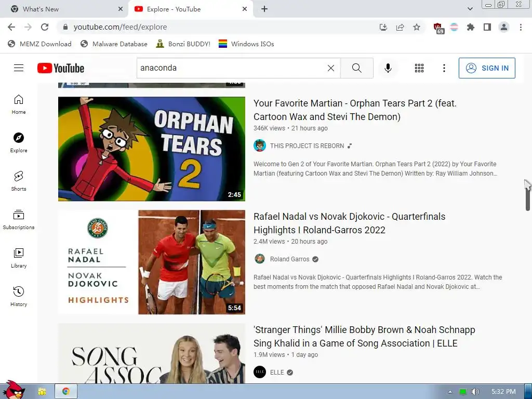Visit THIS PROJECT IS REBORN channel
The width and height of the screenshot is (532, 399).
[x=307, y=146]
